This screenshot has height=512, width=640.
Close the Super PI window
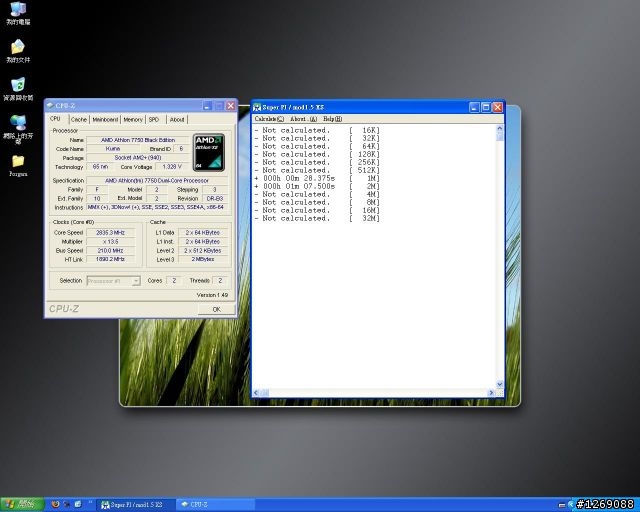coord(498,107)
